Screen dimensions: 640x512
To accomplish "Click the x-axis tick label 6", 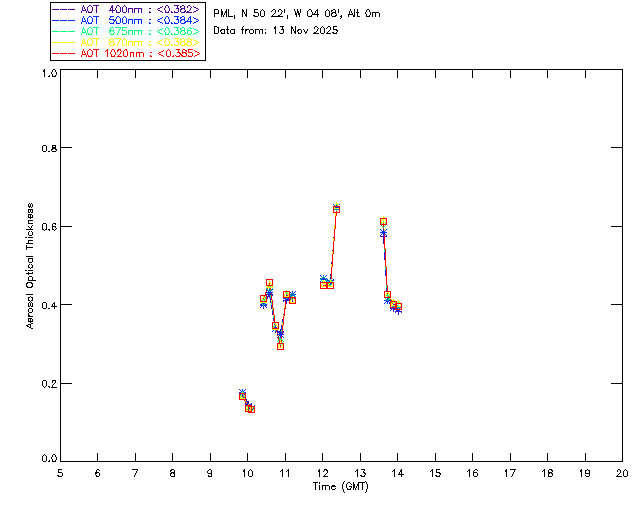I will pos(98,473).
